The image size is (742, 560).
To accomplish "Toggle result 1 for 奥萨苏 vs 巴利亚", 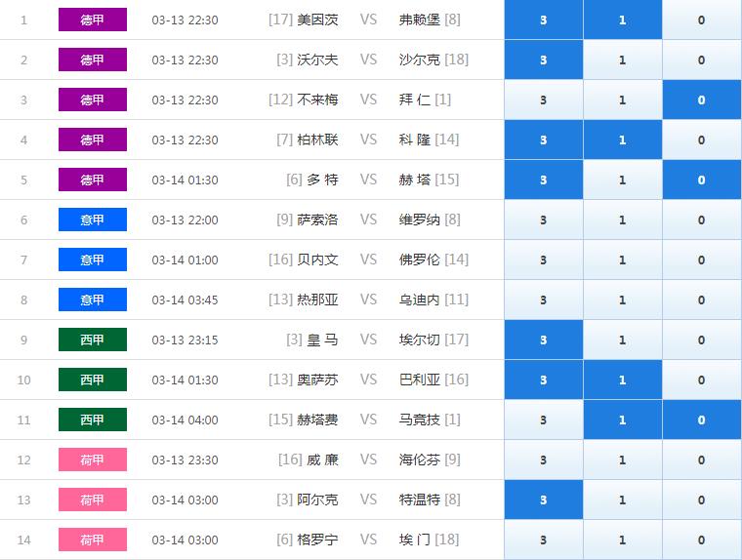I will click(622, 380).
